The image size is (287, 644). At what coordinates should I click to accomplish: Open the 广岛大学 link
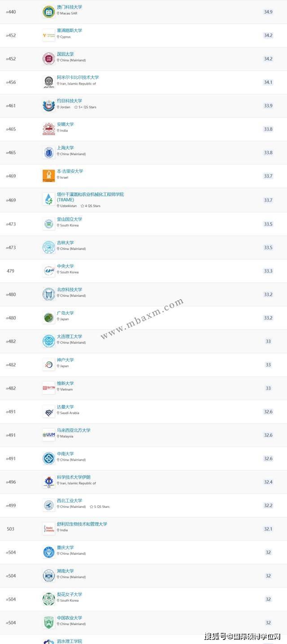coord(65,313)
